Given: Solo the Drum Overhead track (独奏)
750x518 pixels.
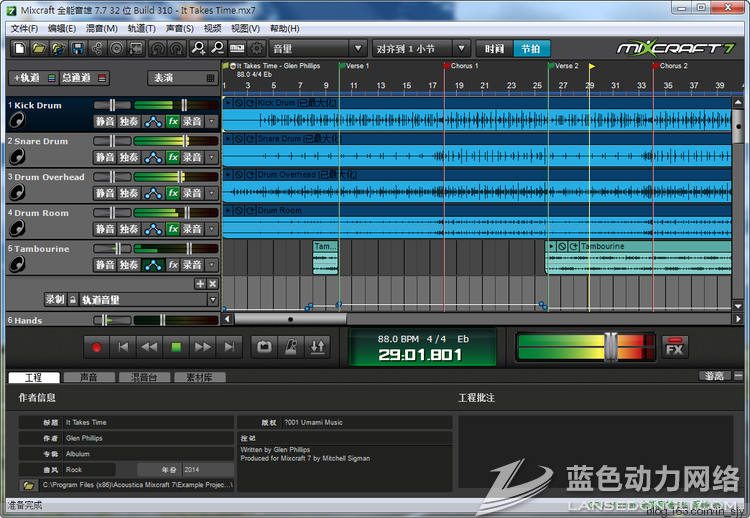Looking at the screenshot, I should (129, 193).
